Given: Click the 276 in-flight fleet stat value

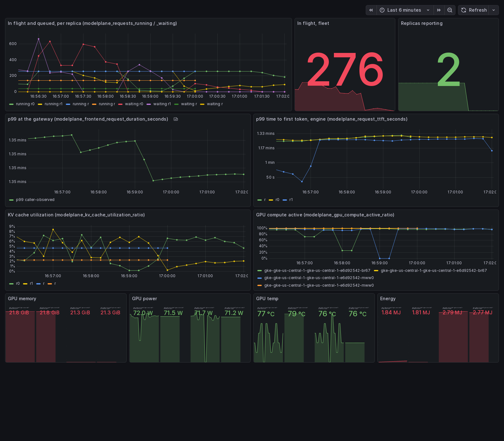Looking at the screenshot, I should tap(345, 69).
